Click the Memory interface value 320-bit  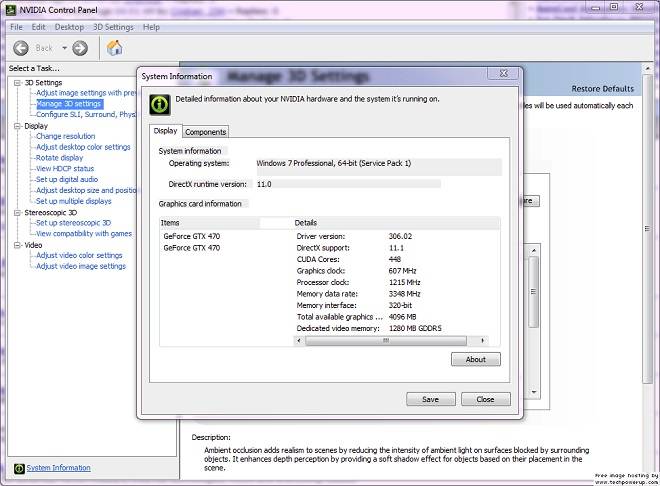click(x=400, y=305)
